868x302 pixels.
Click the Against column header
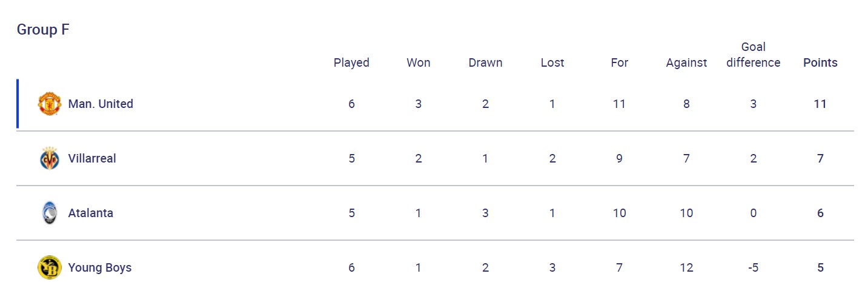point(686,62)
